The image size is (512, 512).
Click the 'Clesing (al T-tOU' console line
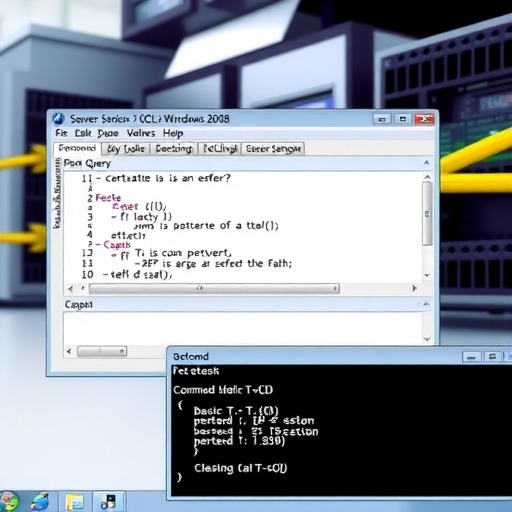coord(240,468)
